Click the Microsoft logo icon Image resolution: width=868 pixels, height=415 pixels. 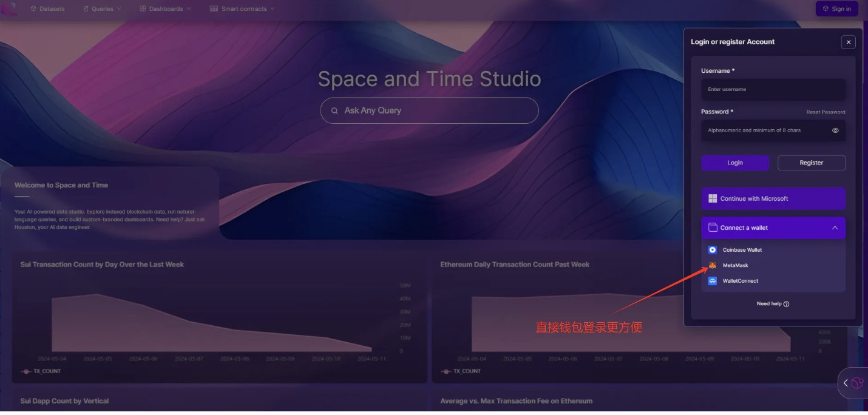tap(713, 198)
